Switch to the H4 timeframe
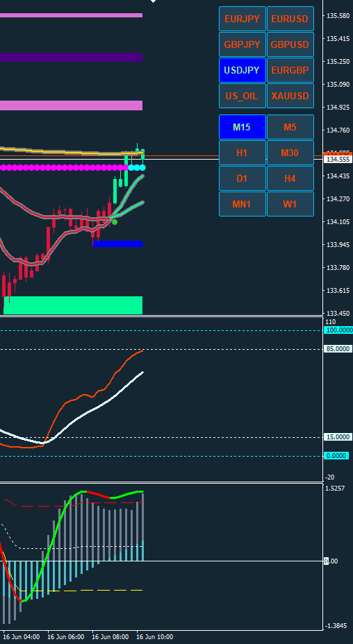Image resolution: width=353 pixels, height=644 pixels. tap(290, 178)
